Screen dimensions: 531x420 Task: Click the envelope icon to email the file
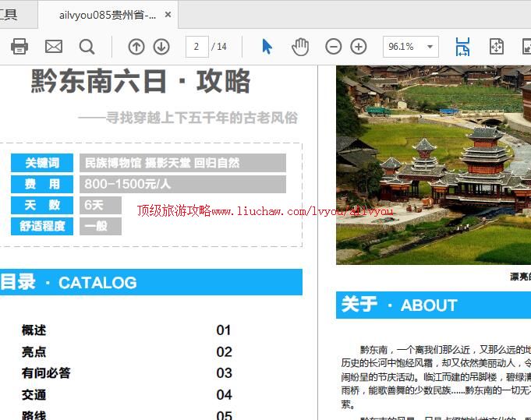[53, 47]
